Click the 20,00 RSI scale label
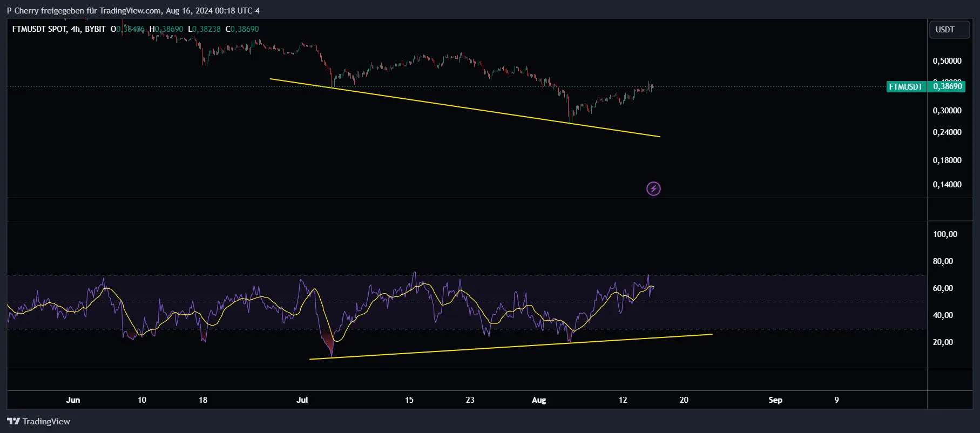The height and width of the screenshot is (433, 980). [943, 342]
